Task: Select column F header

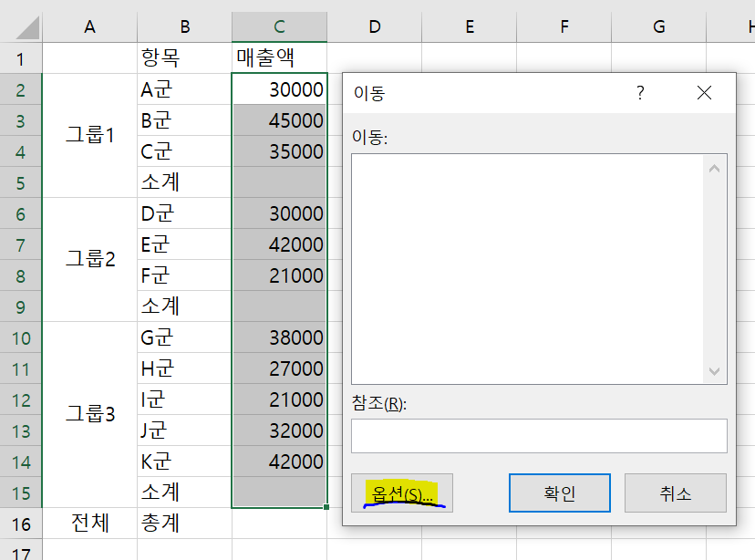Action: (564, 27)
